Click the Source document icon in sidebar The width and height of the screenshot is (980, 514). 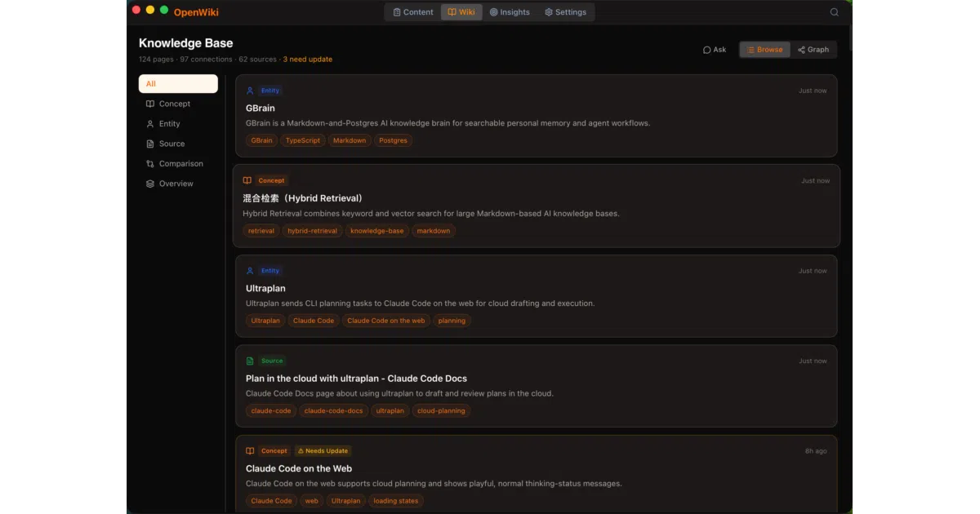click(x=150, y=144)
